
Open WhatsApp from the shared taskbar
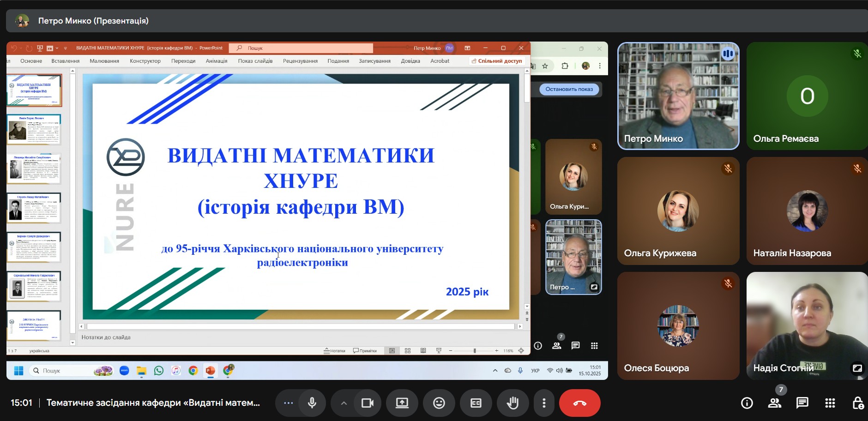pos(159,371)
